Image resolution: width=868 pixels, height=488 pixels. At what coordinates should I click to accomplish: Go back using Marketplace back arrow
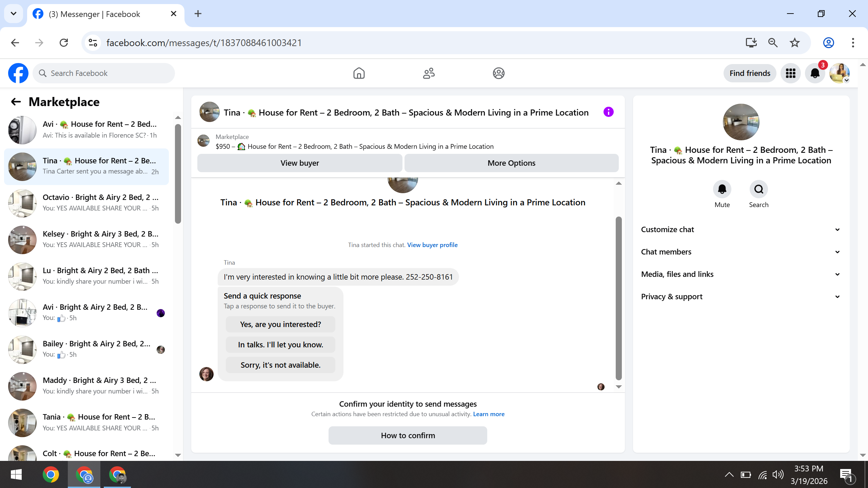click(x=16, y=102)
